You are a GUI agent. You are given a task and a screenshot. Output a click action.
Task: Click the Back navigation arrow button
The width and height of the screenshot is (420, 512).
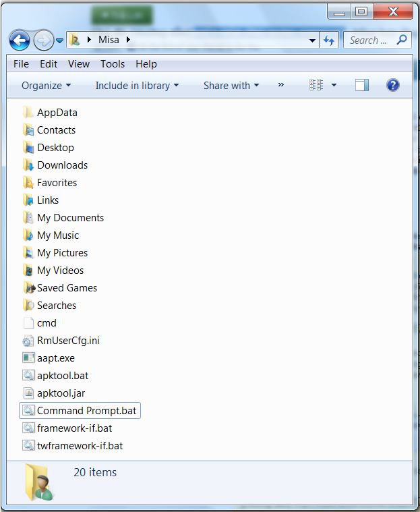point(20,40)
